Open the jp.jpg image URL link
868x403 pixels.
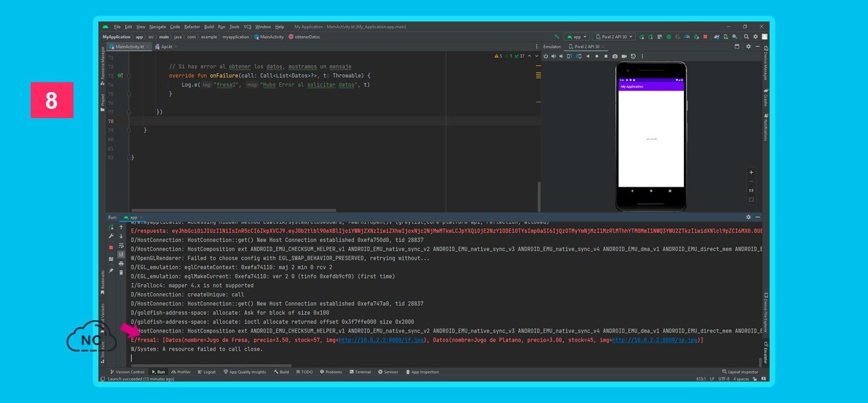[x=655, y=340]
